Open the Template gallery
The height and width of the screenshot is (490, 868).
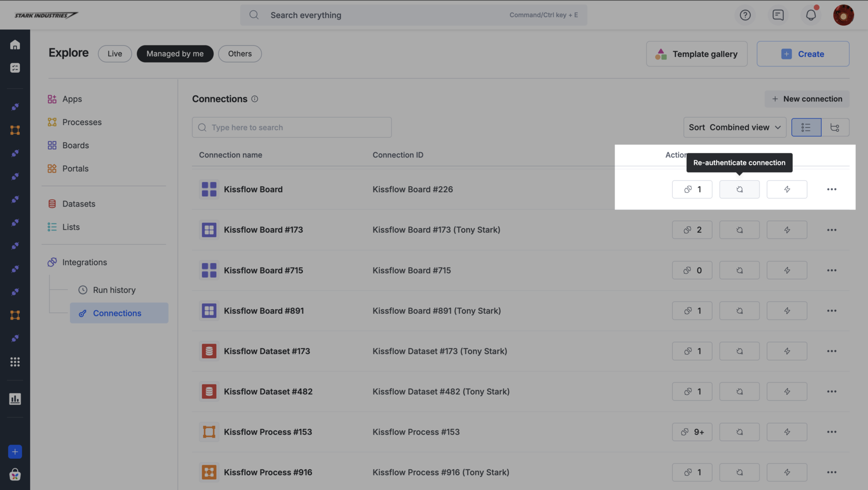pos(696,54)
